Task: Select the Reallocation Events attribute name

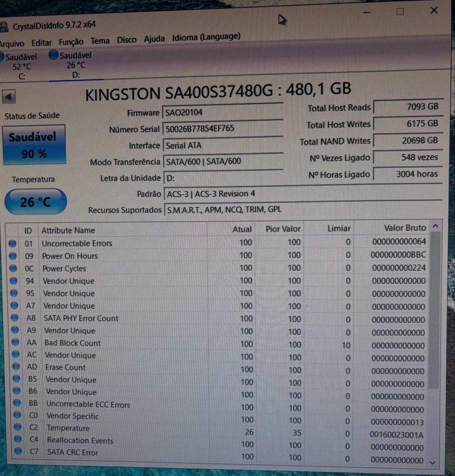Action: [x=80, y=440]
